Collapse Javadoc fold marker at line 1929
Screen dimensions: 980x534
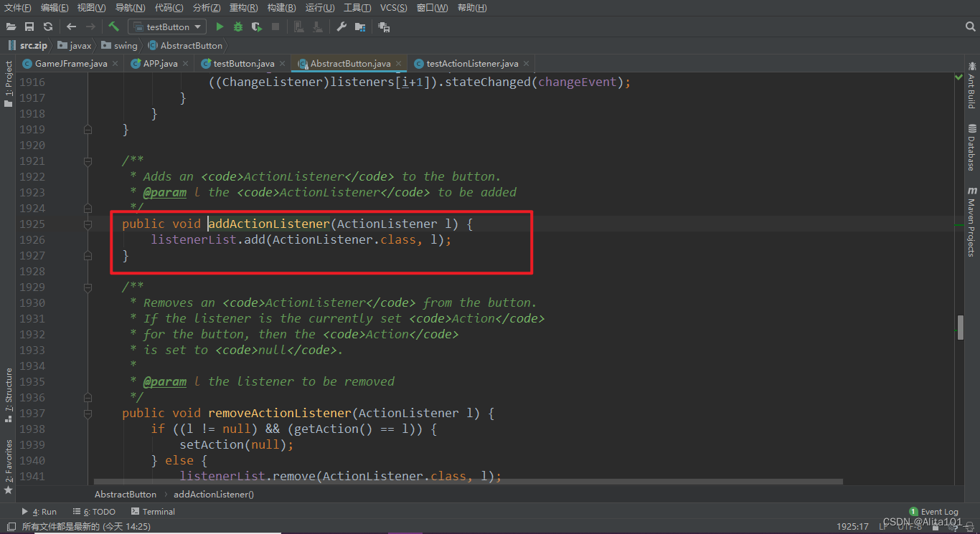pos(88,287)
